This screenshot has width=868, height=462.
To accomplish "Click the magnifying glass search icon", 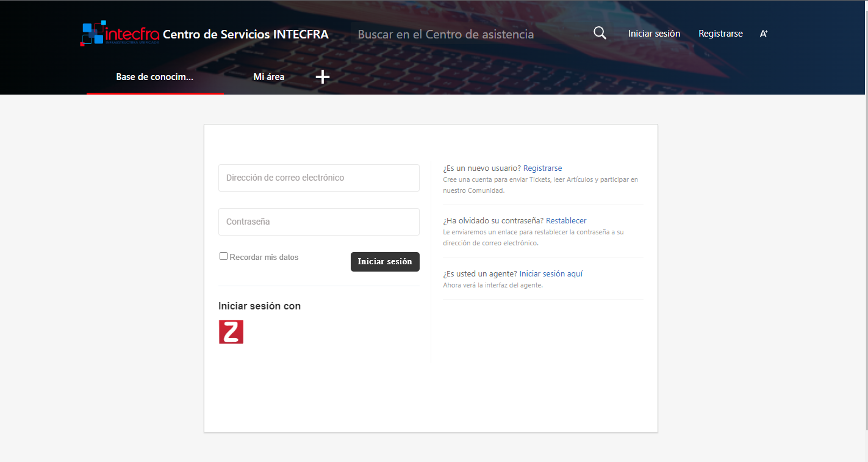I will [x=600, y=34].
